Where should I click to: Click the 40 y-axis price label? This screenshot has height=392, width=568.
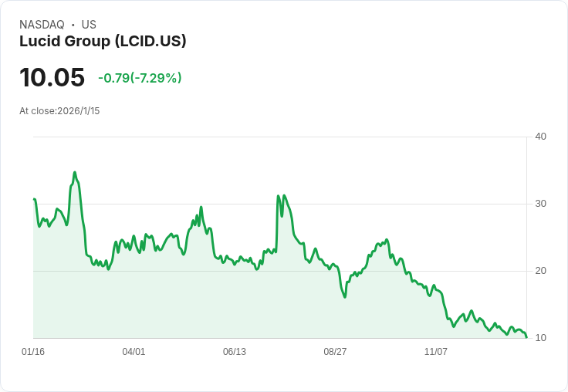point(540,137)
